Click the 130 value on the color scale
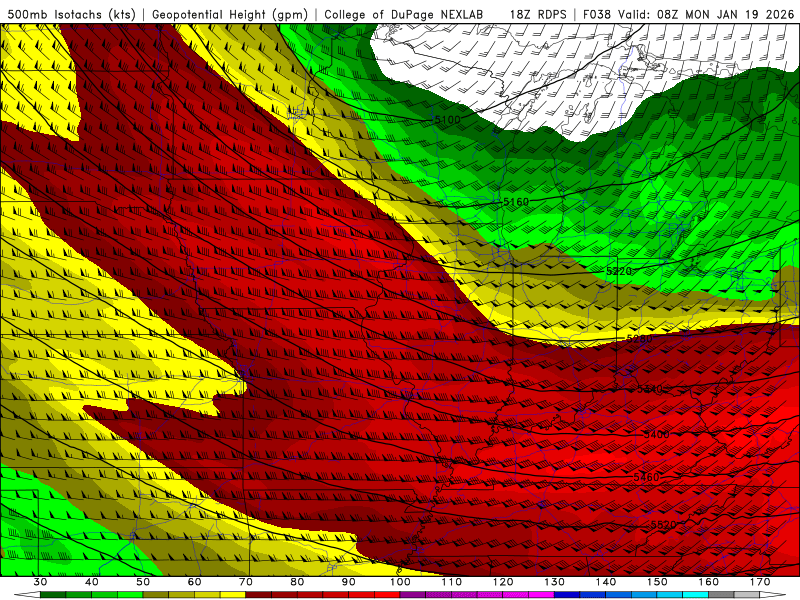Image resolution: width=800 pixels, height=600 pixels. point(555,582)
